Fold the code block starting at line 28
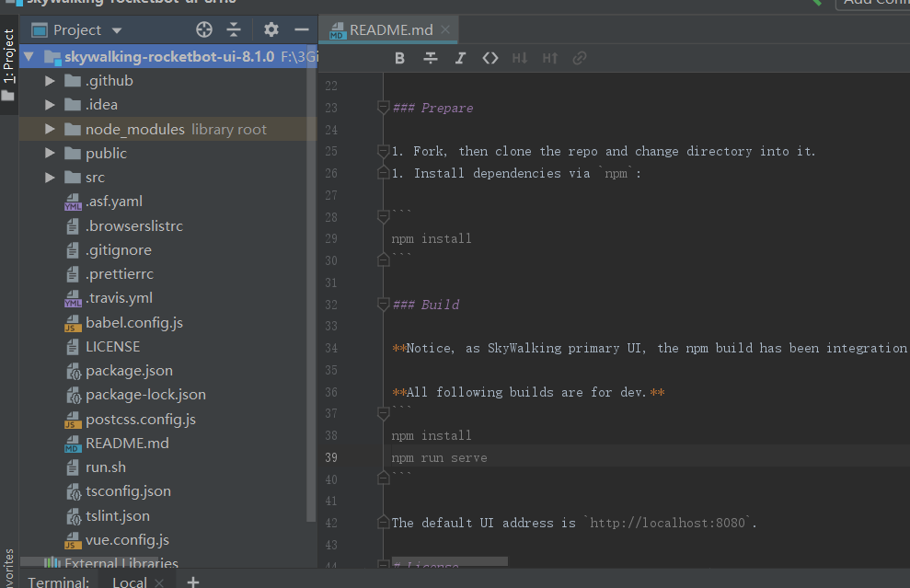This screenshot has width=910, height=588. click(383, 216)
